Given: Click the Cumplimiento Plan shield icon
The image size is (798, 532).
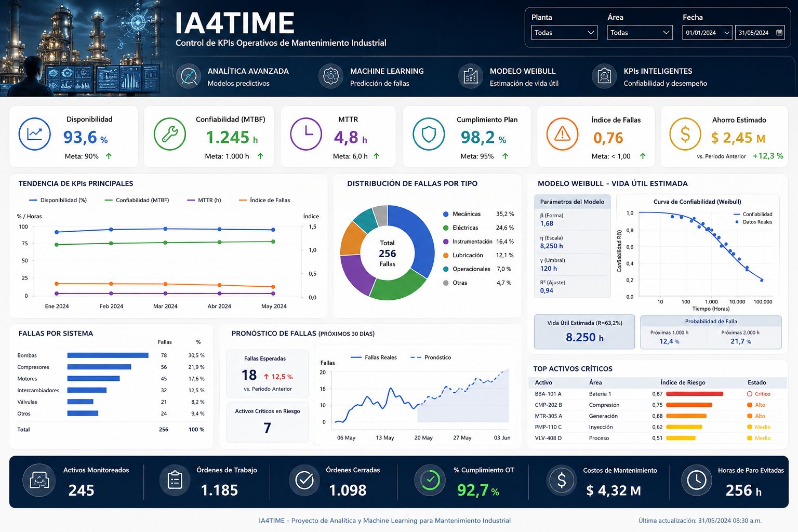Looking at the screenshot, I should coord(429,134).
